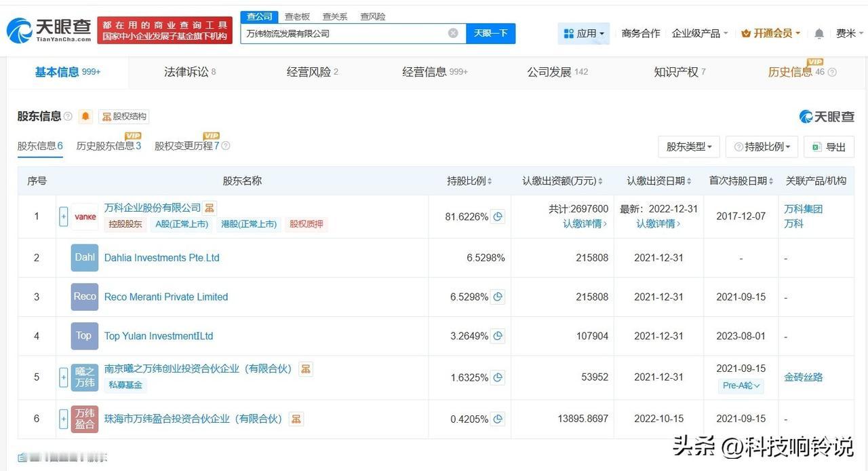Select the 查公司 search tab
Screen dimensions: 868x471
click(259, 16)
